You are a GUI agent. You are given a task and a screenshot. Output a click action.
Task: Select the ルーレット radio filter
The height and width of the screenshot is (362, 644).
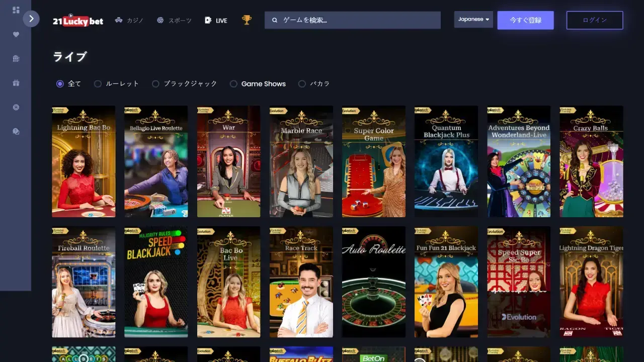98,84
